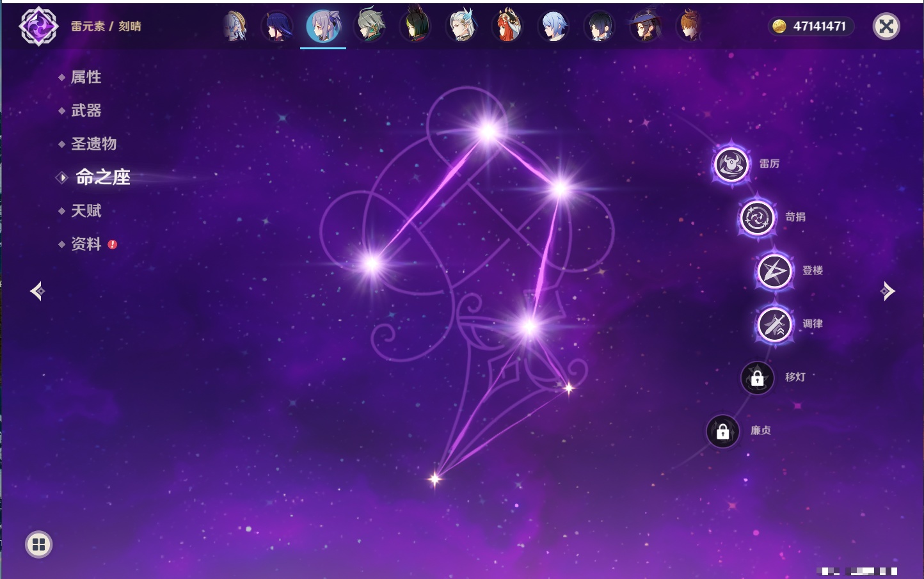Go to next character with right arrow
This screenshot has width=924, height=579.
[x=887, y=291]
